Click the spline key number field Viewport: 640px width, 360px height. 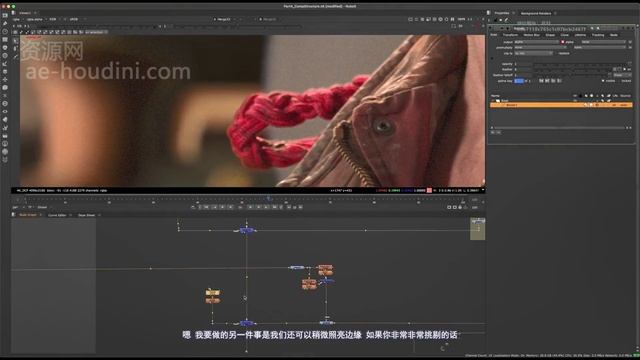[519, 81]
